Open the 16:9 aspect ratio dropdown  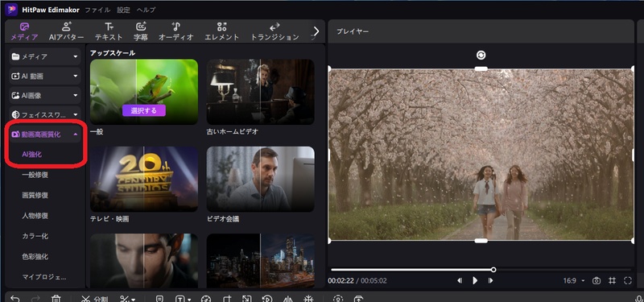click(x=574, y=280)
